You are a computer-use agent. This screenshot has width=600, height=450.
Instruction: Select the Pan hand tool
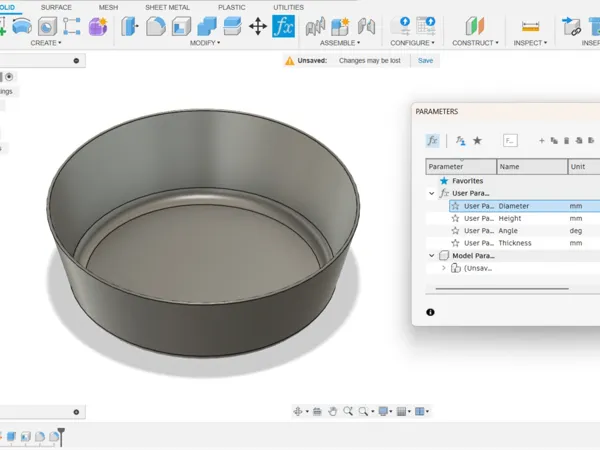pos(333,411)
